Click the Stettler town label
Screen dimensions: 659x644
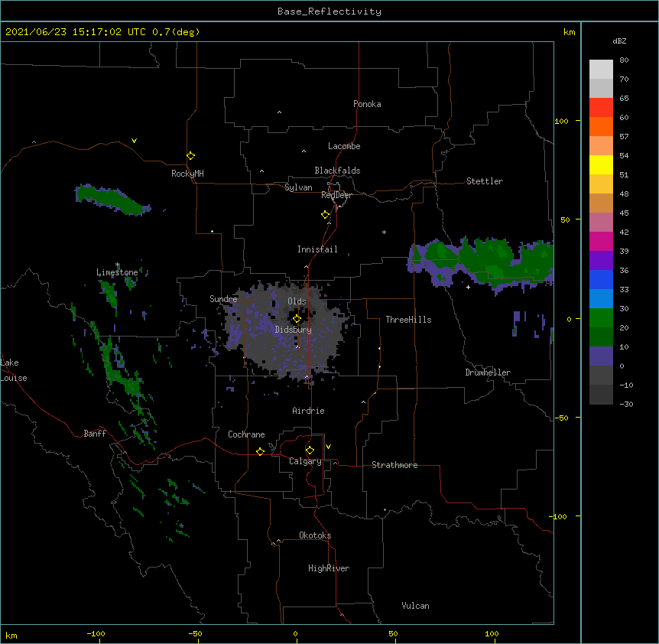point(485,181)
